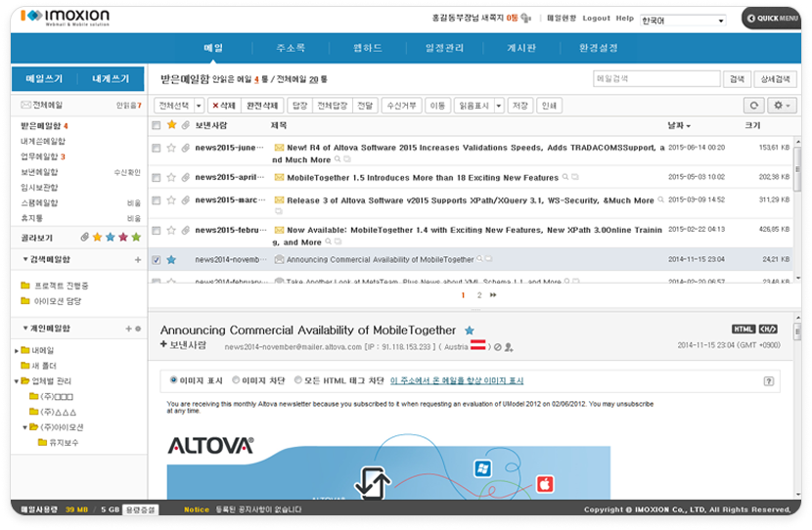This screenshot has height=530, width=812.
Task: Click the 메일쓰기 compose button
Action: coord(45,78)
